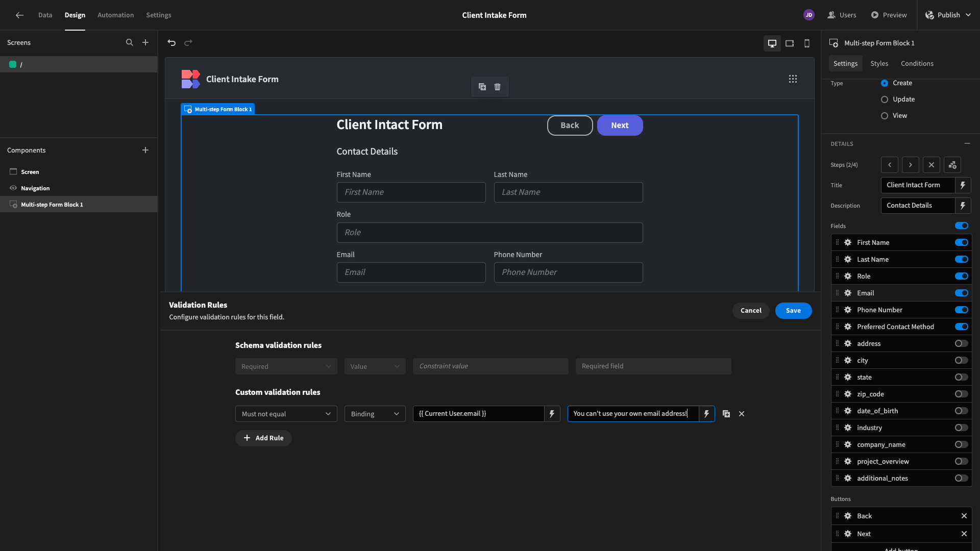This screenshot has height=551, width=980.
Task: Open the Automation tab
Action: coord(116,15)
